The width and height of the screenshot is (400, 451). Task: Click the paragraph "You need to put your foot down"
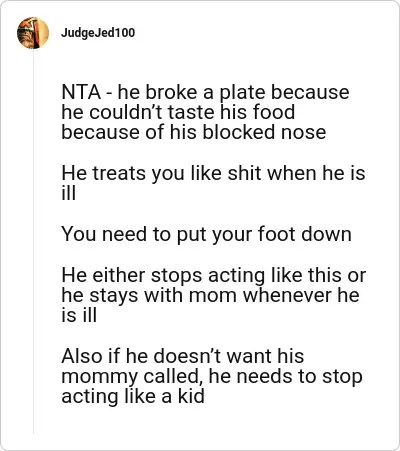point(206,234)
